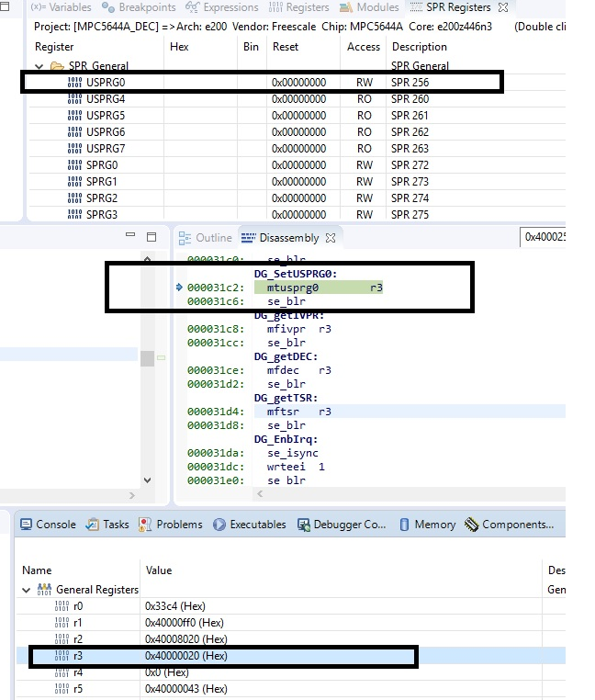Switch to the Outline tab

point(206,238)
